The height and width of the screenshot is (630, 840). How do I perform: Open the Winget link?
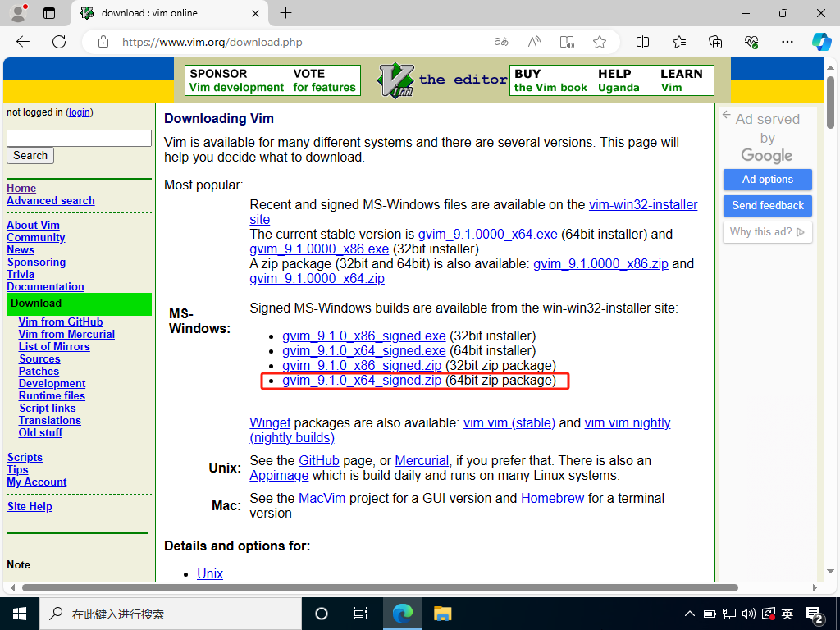point(270,422)
